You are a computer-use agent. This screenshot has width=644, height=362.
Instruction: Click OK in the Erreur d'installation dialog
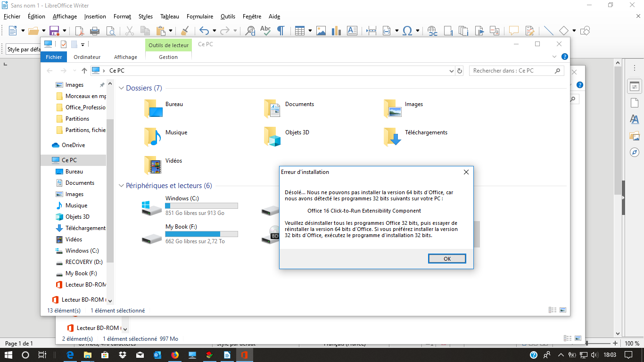(x=447, y=258)
